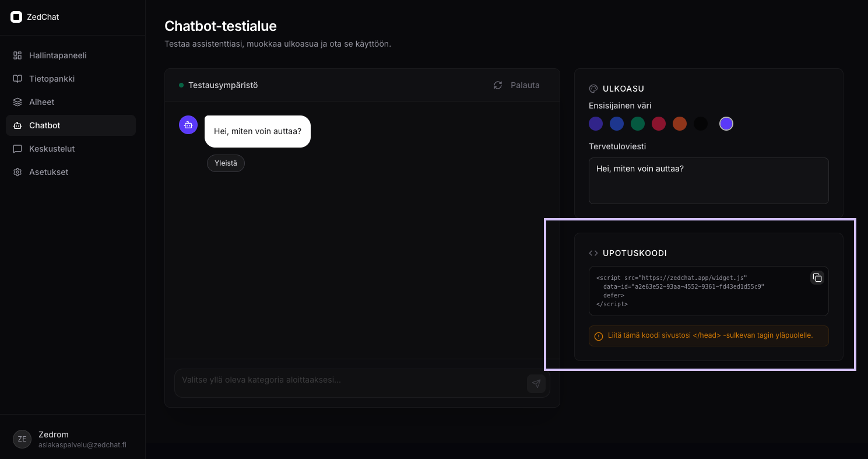This screenshot has width=868, height=459.
Task: Pick the green color swatch
Action: point(638,124)
